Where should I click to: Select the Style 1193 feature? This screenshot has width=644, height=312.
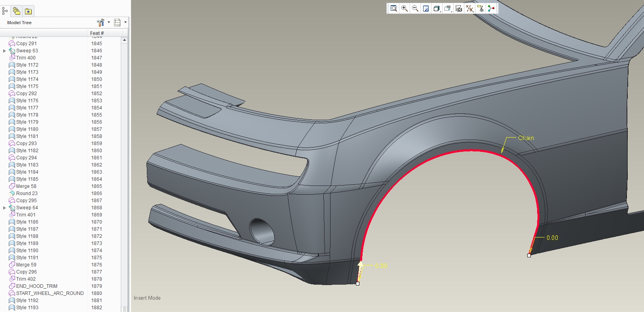27,308
